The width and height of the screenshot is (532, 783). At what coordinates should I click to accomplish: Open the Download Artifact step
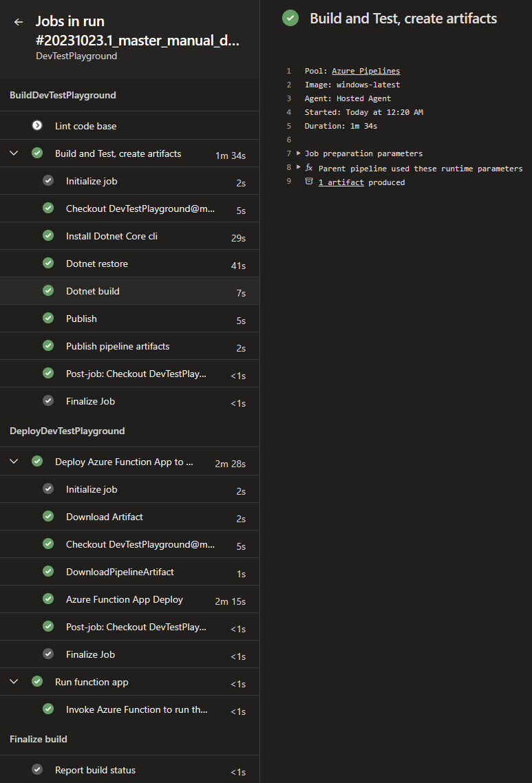130,517
